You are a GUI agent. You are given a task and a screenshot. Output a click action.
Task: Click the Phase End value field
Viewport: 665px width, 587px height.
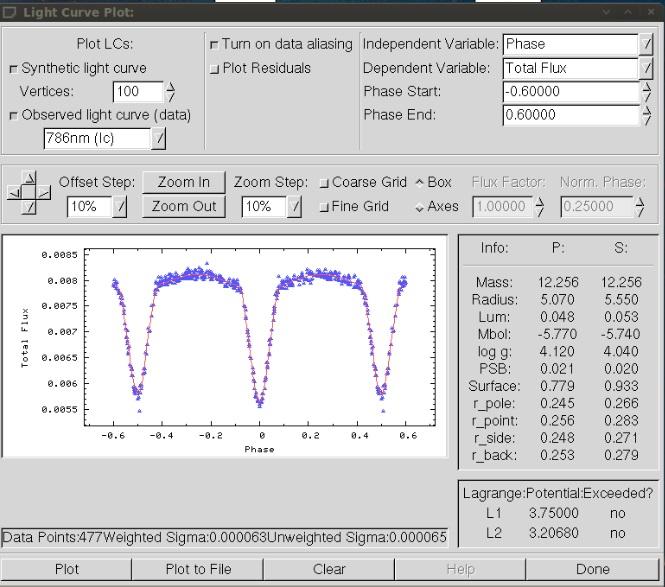[x=571, y=115]
